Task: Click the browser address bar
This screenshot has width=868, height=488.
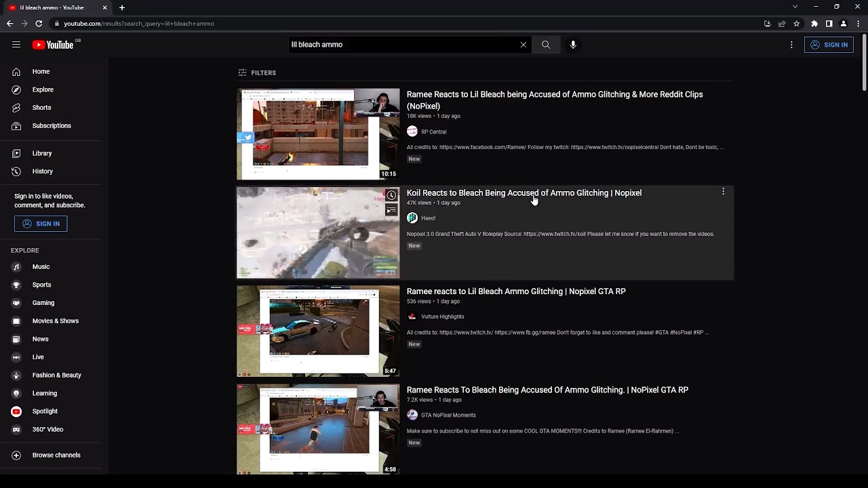Action: [407, 24]
